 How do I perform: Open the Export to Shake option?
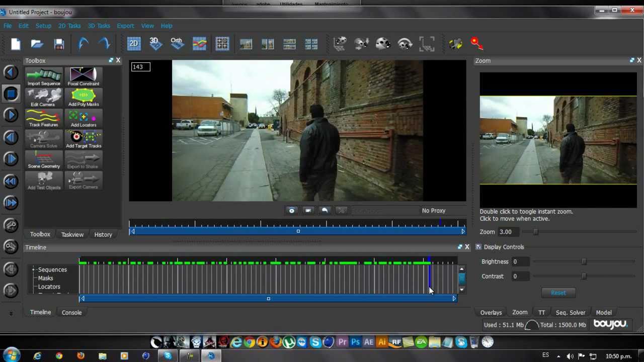(83, 159)
